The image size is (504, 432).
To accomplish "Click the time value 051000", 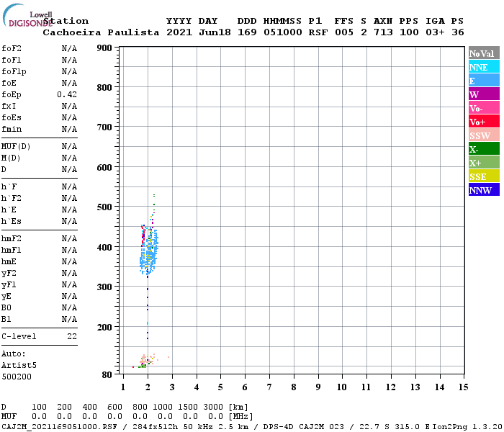I will pos(283,32).
